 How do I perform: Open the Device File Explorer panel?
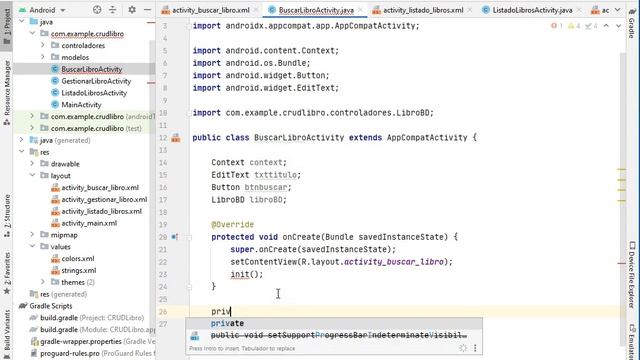tap(632, 274)
